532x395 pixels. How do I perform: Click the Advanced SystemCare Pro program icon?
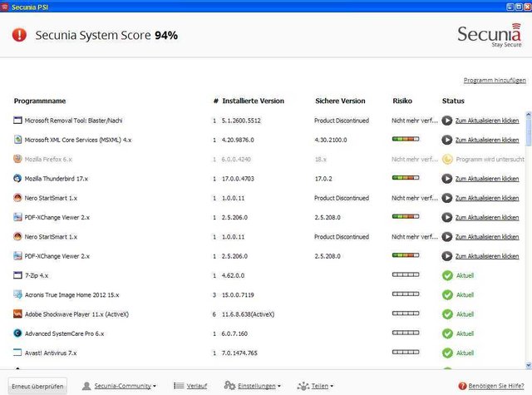17,333
